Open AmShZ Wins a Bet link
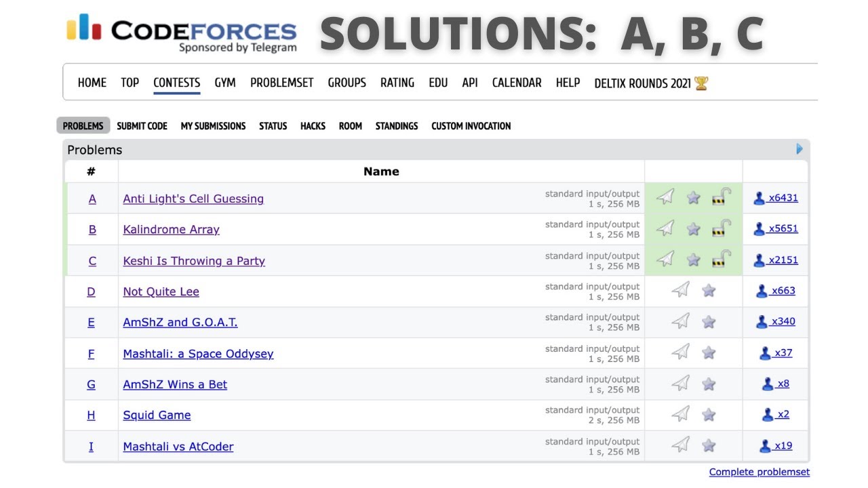The image size is (868, 488). pos(175,384)
